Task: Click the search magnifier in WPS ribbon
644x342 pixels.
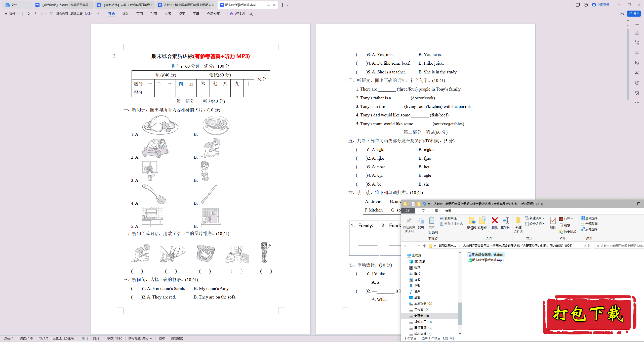Action: [x=251, y=14]
